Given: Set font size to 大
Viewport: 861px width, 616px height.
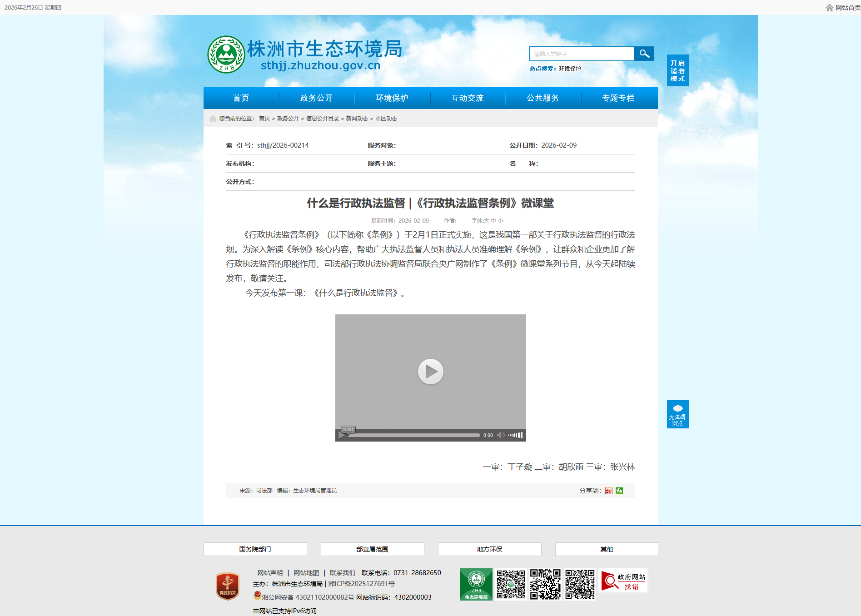Looking at the screenshot, I should coord(486,221).
